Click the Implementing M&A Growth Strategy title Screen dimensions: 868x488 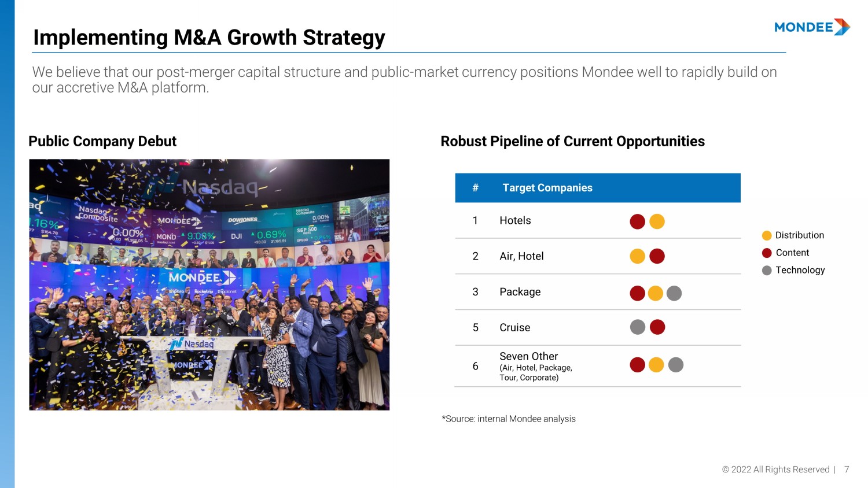pyautogui.click(x=209, y=38)
